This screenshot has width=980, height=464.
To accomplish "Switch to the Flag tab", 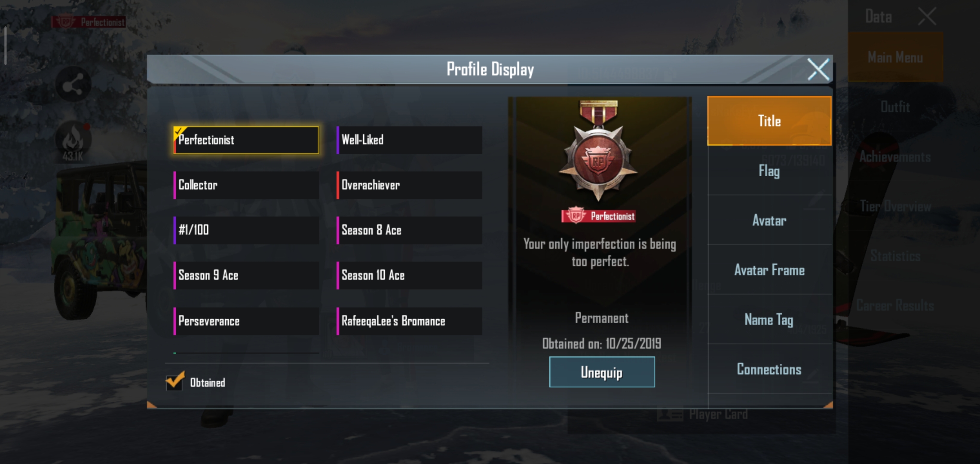I will click(769, 171).
